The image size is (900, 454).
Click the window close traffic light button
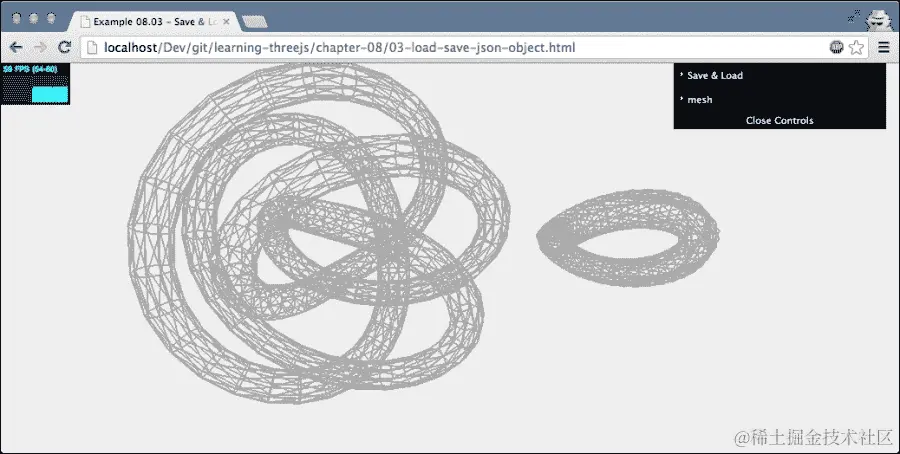tap(17, 18)
